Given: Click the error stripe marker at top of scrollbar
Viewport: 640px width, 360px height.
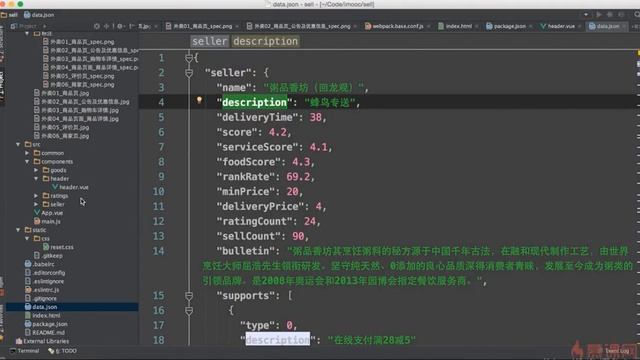Looking at the screenshot, I should (x=638, y=53).
